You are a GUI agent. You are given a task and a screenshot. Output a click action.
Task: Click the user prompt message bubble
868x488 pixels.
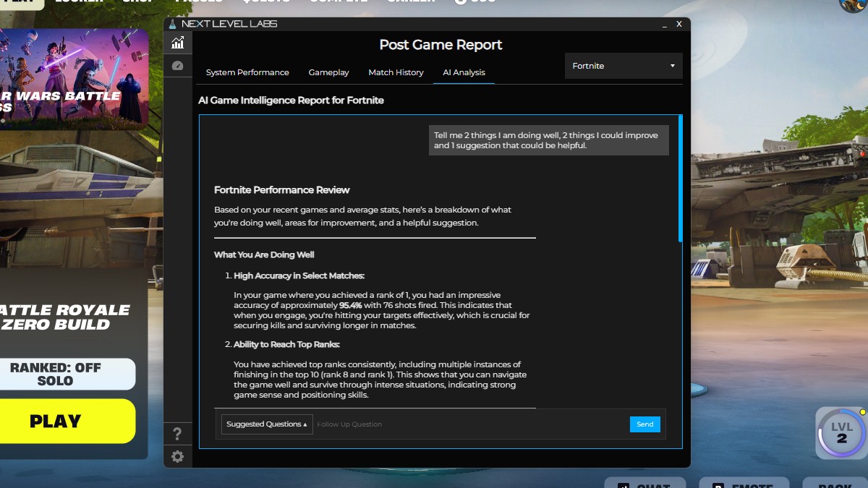click(x=549, y=140)
